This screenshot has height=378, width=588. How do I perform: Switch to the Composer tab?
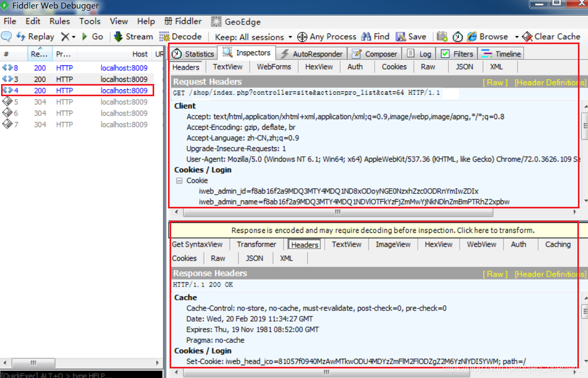[x=374, y=54]
